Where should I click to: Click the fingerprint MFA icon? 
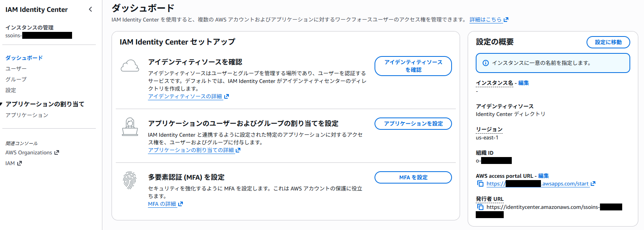(x=130, y=180)
